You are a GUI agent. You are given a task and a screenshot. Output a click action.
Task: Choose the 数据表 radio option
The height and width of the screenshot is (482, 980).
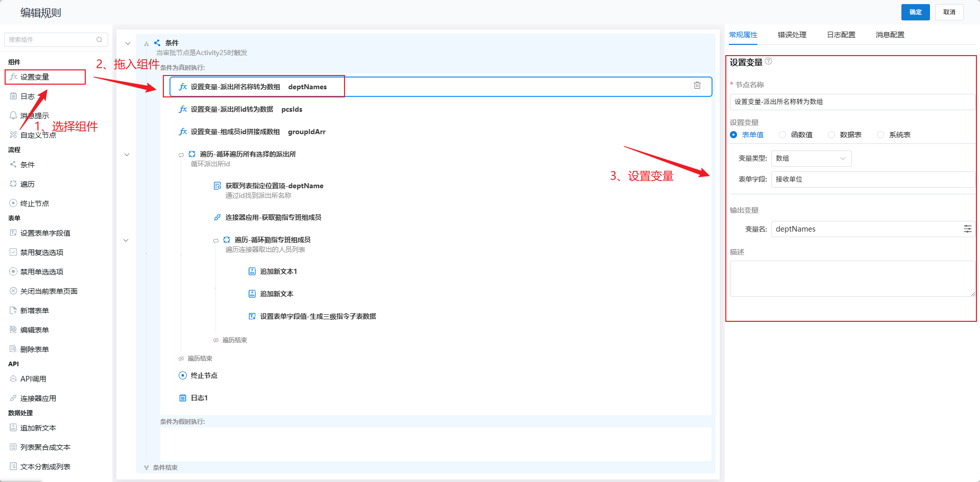point(831,135)
